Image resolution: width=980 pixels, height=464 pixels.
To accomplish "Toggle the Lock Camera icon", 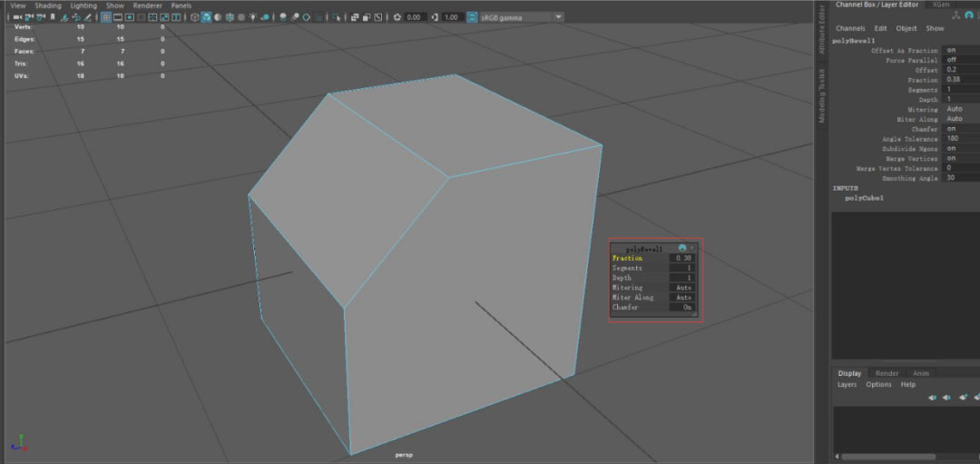I will pyautogui.click(x=29, y=17).
